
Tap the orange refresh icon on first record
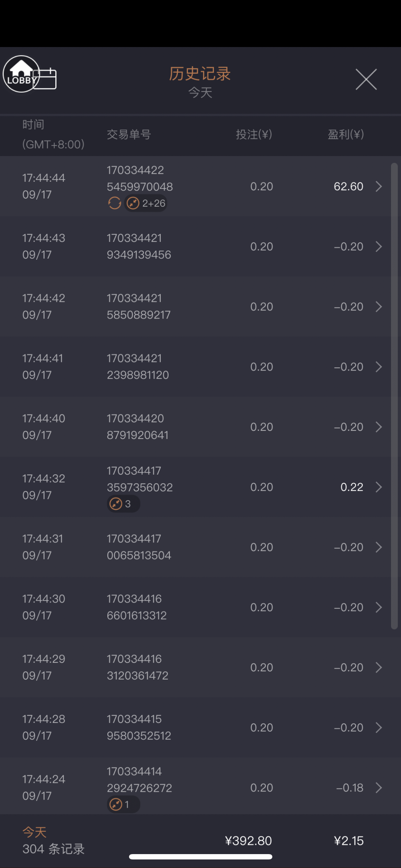(114, 203)
